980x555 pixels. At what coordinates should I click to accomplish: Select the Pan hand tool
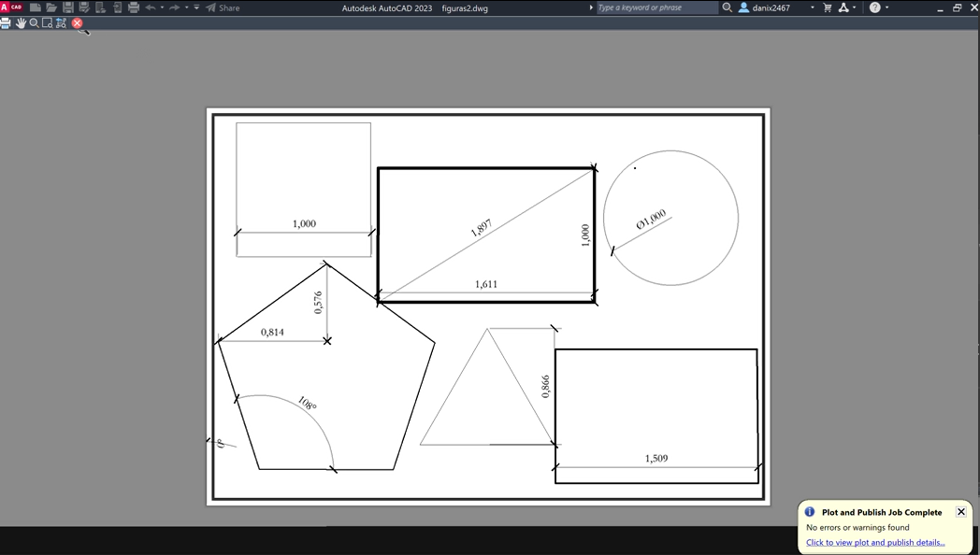tap(21, 23)
